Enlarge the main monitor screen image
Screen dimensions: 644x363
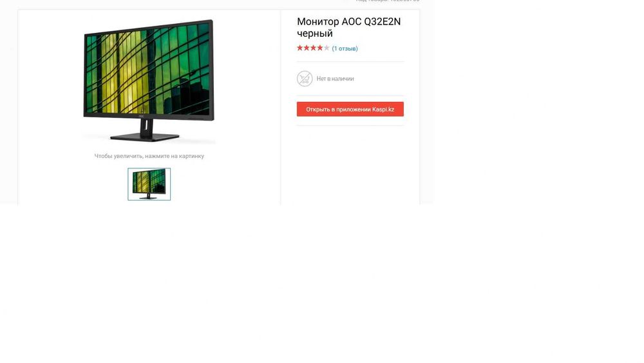point(149,70)
